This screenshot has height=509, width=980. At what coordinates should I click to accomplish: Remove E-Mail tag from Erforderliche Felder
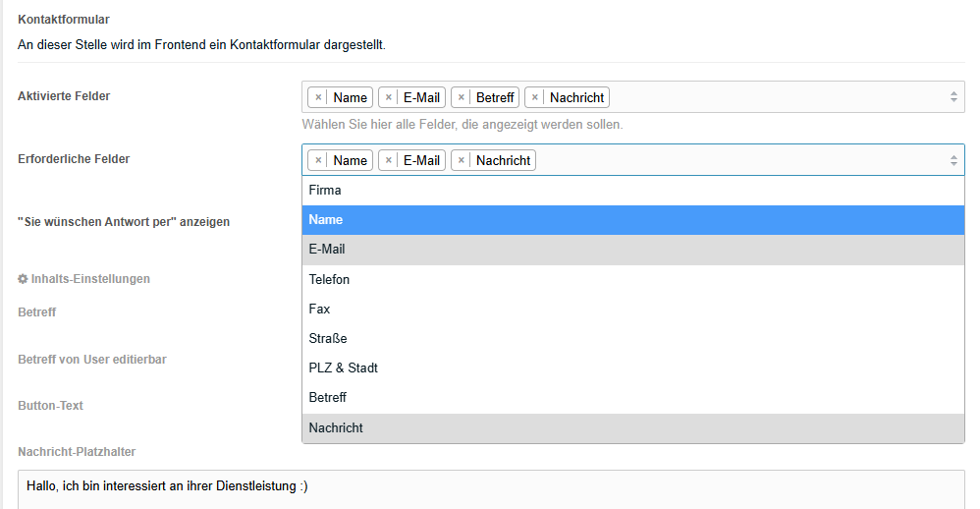[x=388, y=161]
